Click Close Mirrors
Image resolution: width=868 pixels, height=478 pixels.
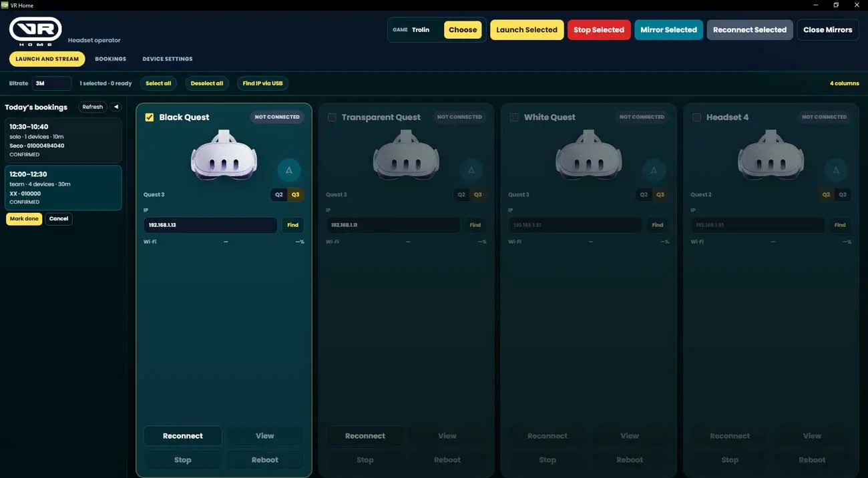pyautogui.click(x=827, y=29)
